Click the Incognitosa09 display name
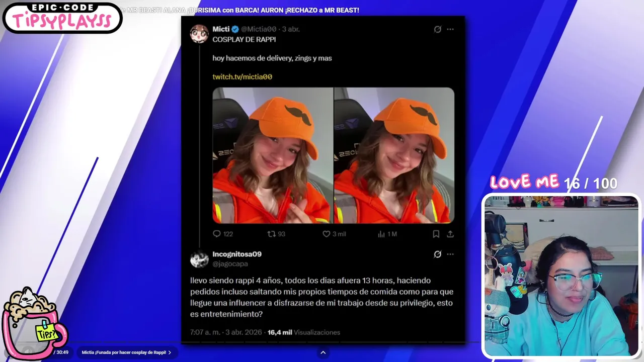 237,254
